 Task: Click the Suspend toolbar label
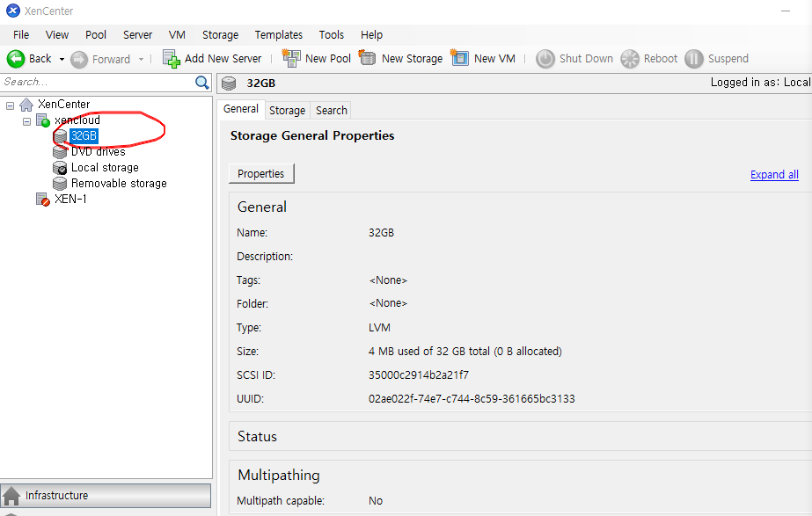click(728, 59)
